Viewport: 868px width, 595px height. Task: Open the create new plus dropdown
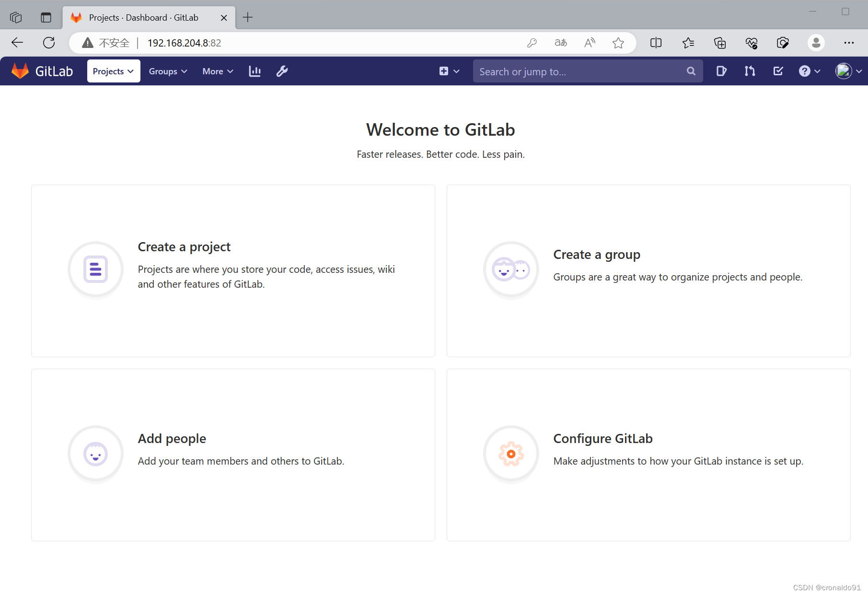click(x=449, y=71)
